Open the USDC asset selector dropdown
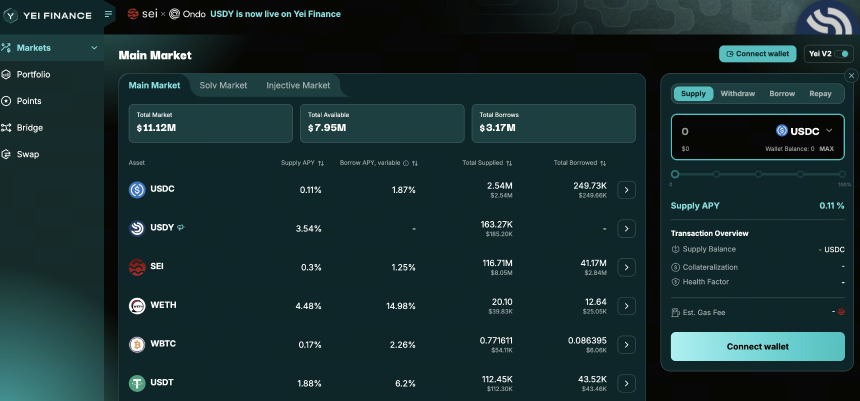 point(805,131)
